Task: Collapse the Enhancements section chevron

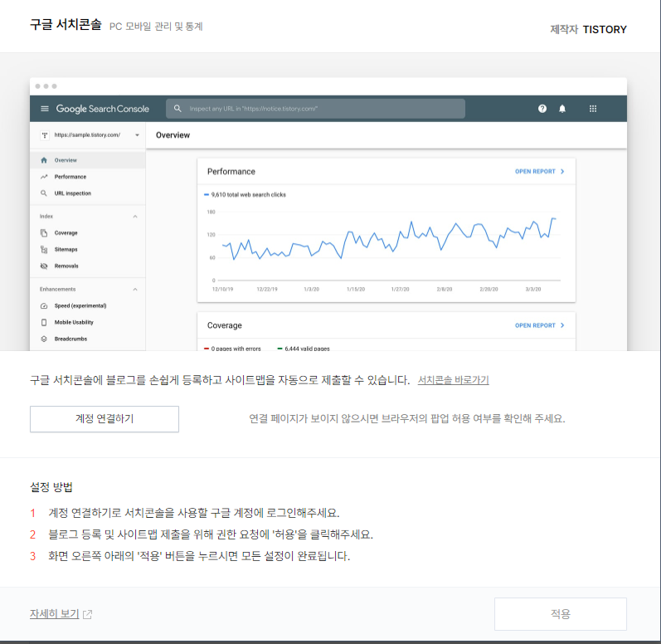Action: [x=135, y=290]
